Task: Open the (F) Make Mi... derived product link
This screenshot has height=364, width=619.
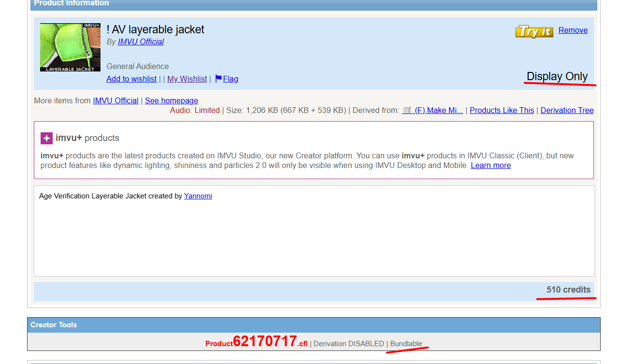Action: click(x=439, y=110)
